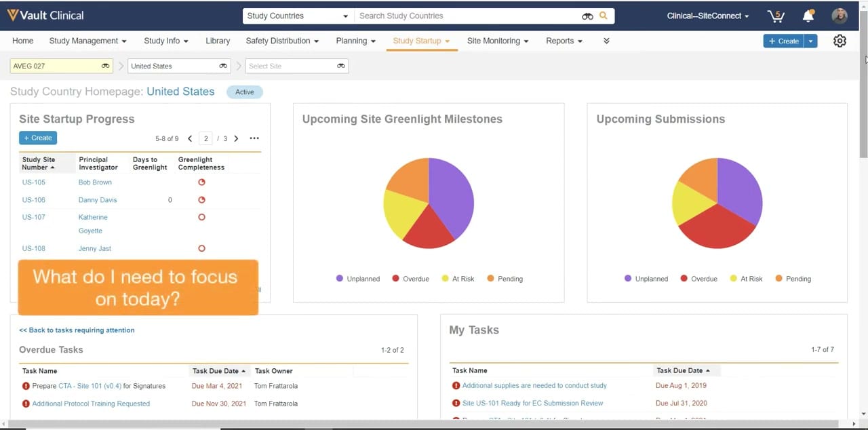868x430 pixels.
Task: Go to next page of Site Startup Progress
Action: click(x=236, y=138)
